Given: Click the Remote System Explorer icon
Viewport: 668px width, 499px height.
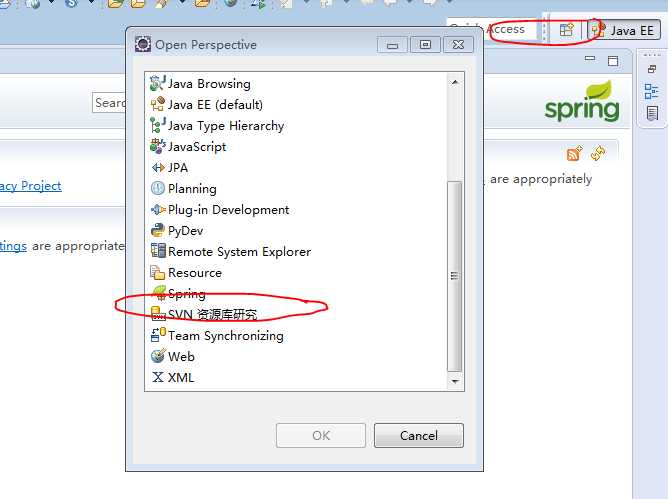Looking at the screenshot, I should coord(158,251).
